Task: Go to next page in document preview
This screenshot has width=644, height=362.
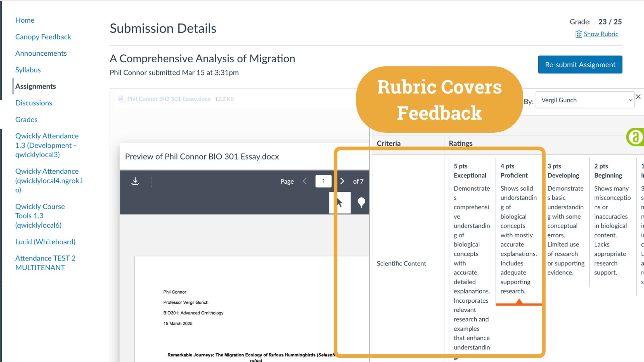Action: pyautogui.click(x=342, y=181)
